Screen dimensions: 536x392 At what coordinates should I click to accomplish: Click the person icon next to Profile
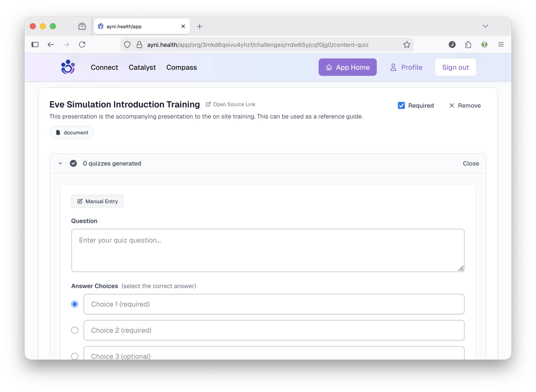tap(393, 67)
